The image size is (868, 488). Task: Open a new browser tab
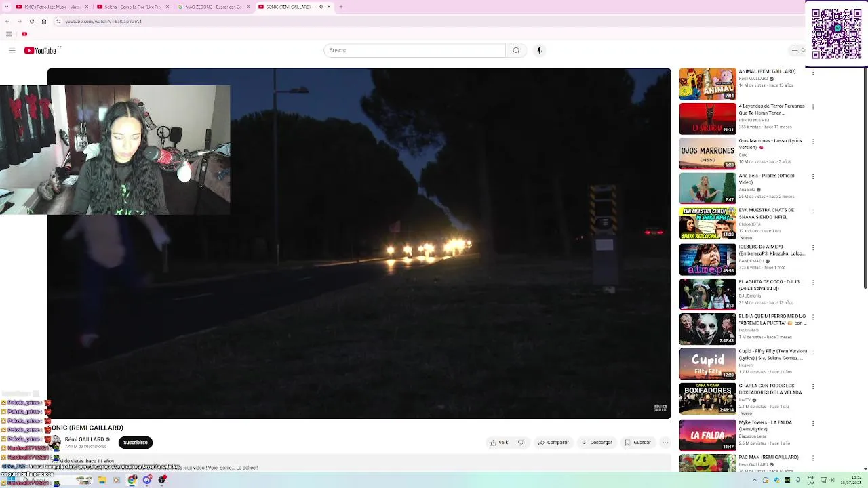tap(340, 7)
